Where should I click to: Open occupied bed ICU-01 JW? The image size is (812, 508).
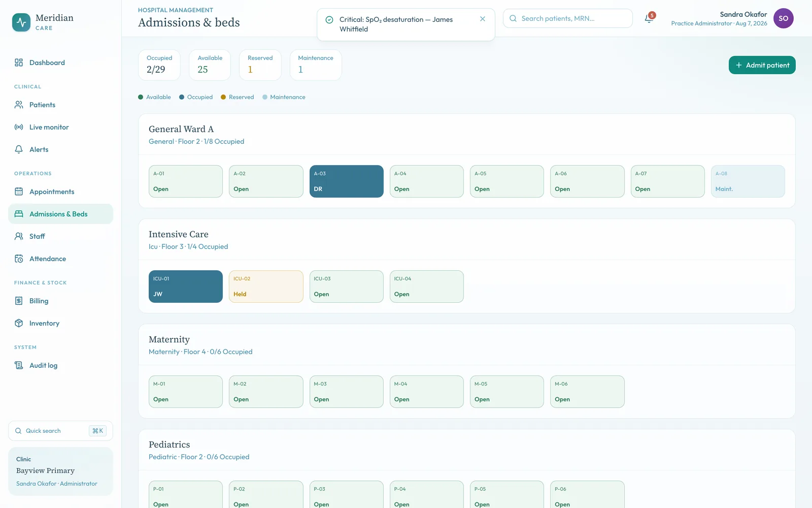pyautogui.click(x=186, y=287)
